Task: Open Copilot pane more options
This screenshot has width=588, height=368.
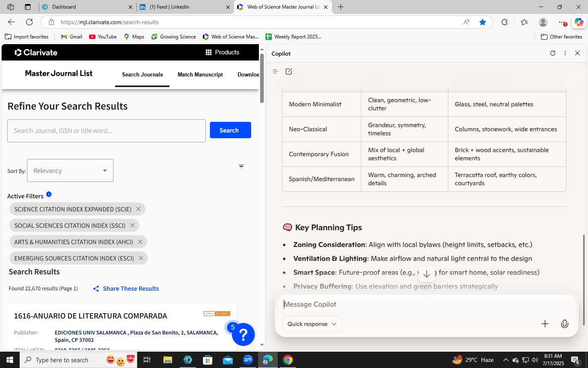Action: point(565,53)
